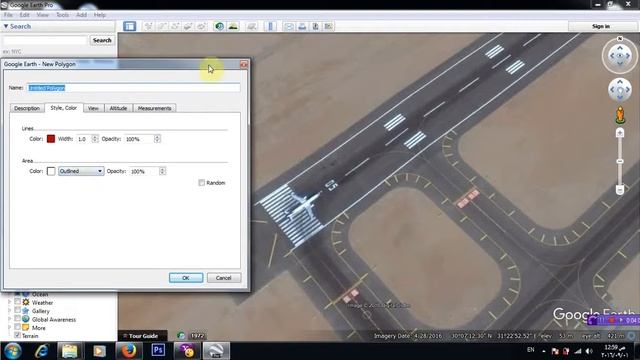Open Photoshop from the taskbar
This screenshot has width=640, height=360.
(158, 351)
